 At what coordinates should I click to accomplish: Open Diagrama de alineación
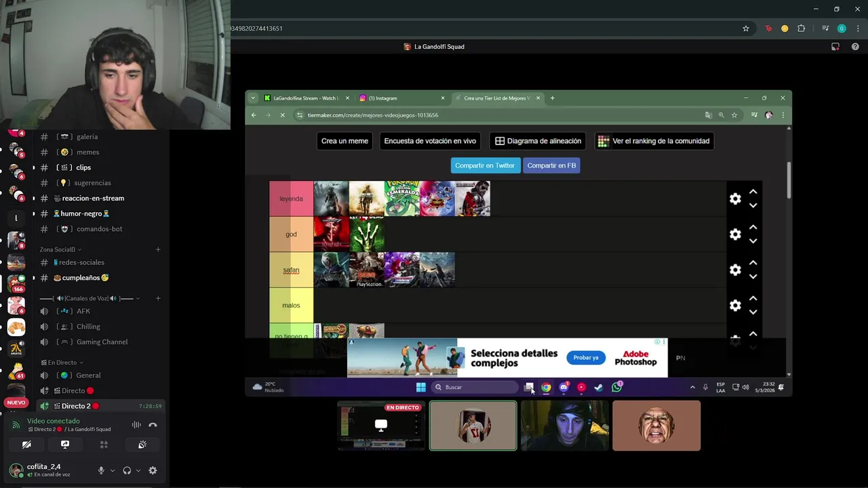(538, 141)
